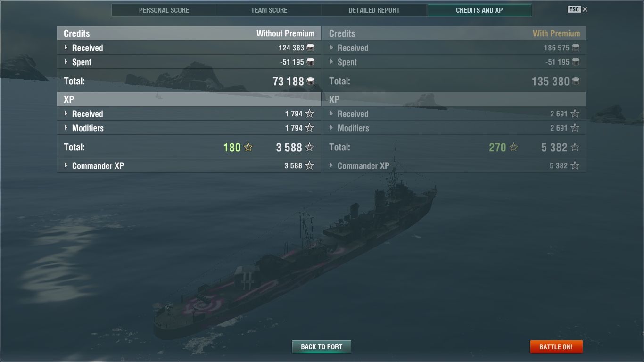
Task: Click the star icon beside 3 588 total XP
Action: pos(309,147)
